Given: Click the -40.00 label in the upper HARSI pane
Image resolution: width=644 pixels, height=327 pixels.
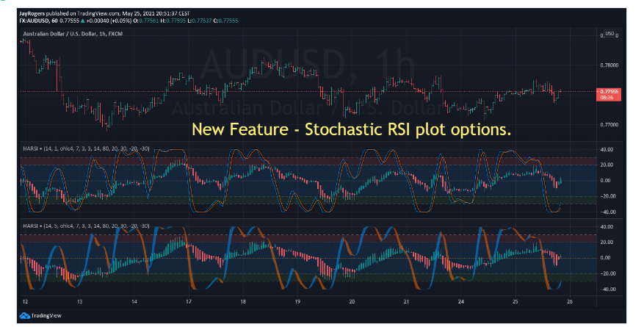Looking at the screenshot, I should (607, 212).
